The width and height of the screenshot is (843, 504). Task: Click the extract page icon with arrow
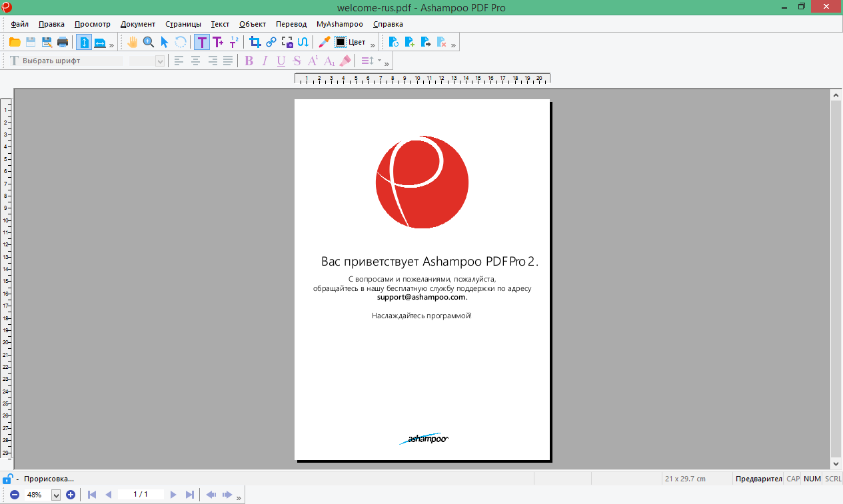426,42
